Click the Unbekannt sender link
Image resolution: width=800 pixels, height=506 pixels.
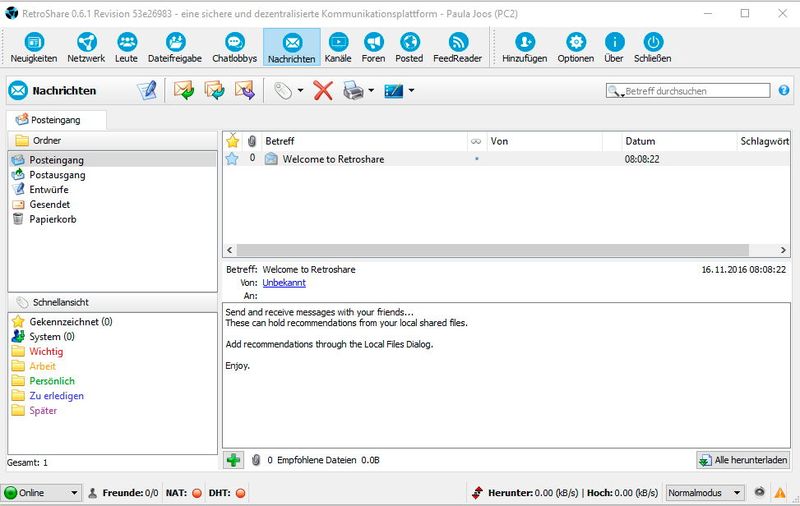click(284, 282)
